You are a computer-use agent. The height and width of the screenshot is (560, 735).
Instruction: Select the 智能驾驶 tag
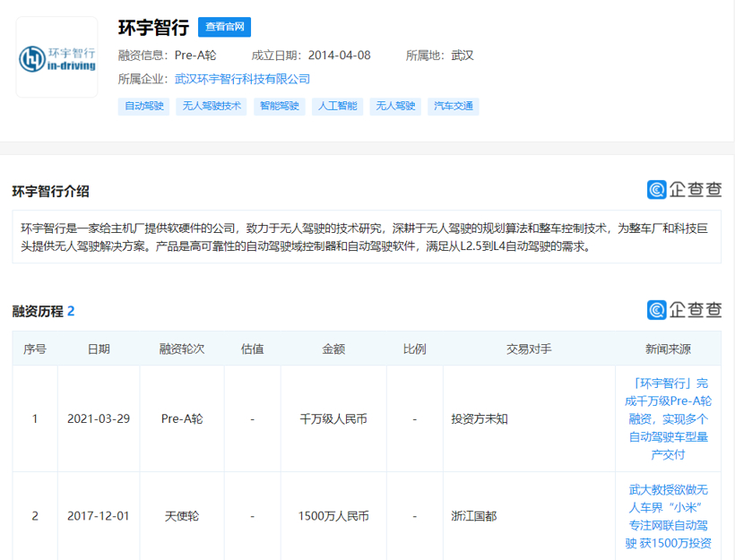(x=280, y=106)
